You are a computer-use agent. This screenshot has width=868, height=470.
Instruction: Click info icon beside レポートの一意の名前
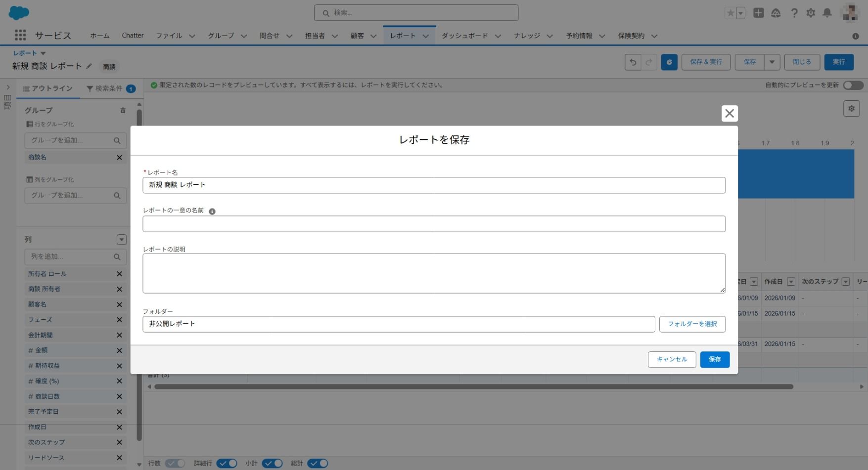(212, 212)
